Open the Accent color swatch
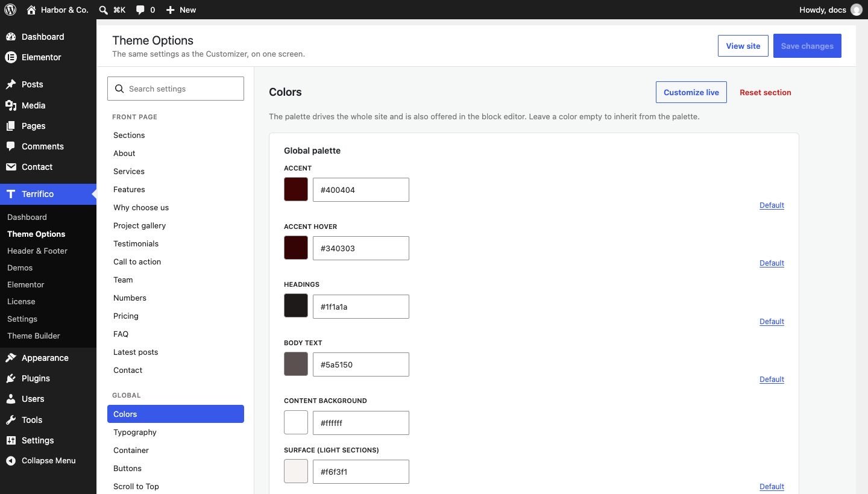Screen dimensions: 868x494 tap(296, 189)
